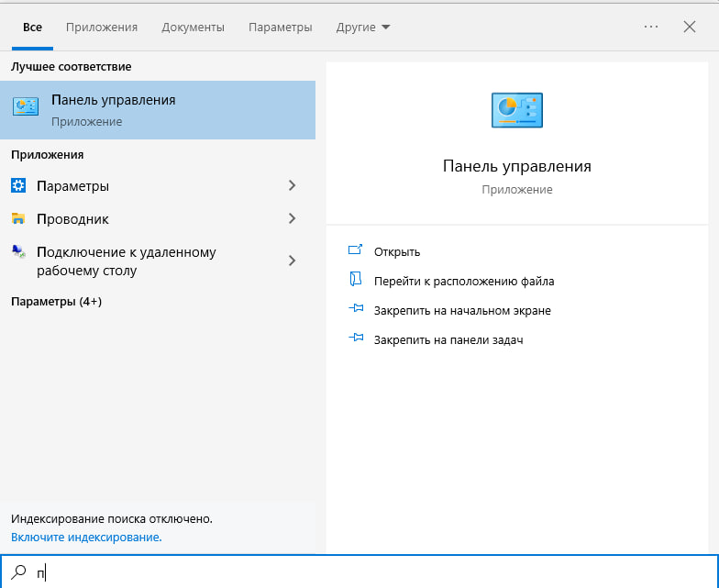The width and height of the screenshot is (719, 588).
Task: Click the Параметры gear icon
Action: pos(18,185)
